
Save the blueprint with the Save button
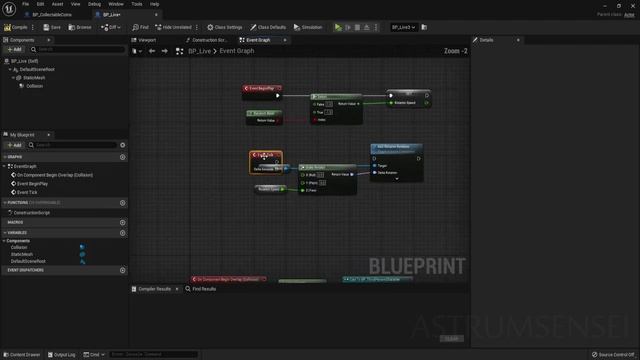(x=52, y=27)
